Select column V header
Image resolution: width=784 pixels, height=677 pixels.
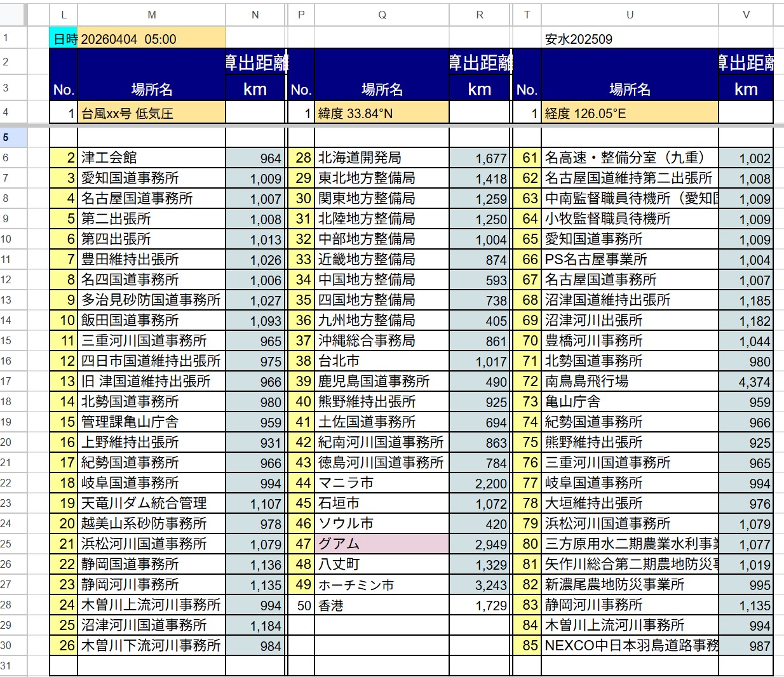(x=746, y=15)
